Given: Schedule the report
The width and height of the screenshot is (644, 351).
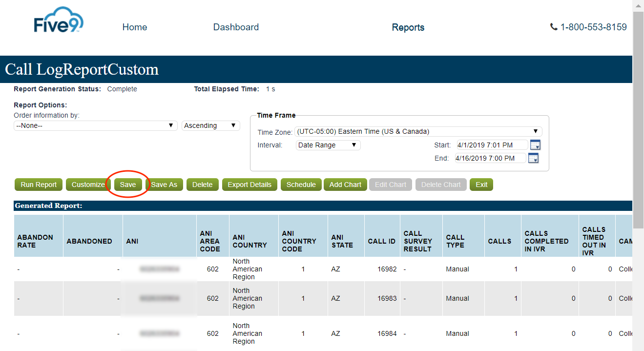Looking at the screenshot, I should click(x=301, y=185).
